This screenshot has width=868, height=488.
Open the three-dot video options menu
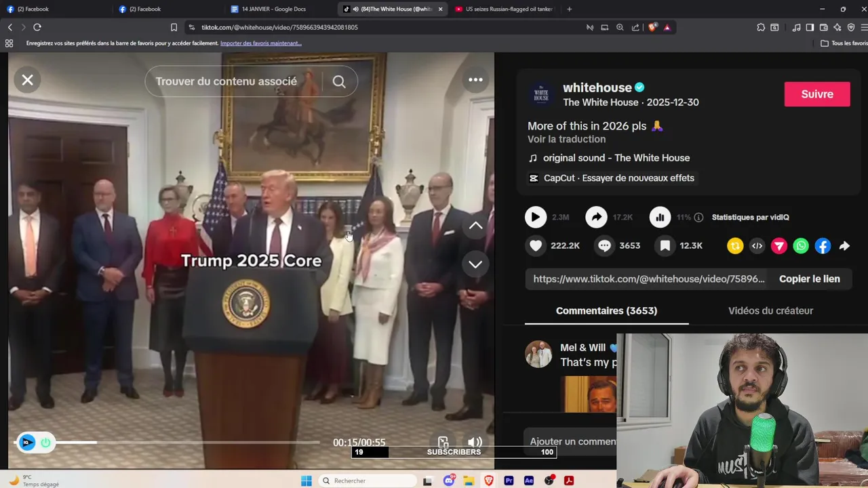[x=475, y=80]
